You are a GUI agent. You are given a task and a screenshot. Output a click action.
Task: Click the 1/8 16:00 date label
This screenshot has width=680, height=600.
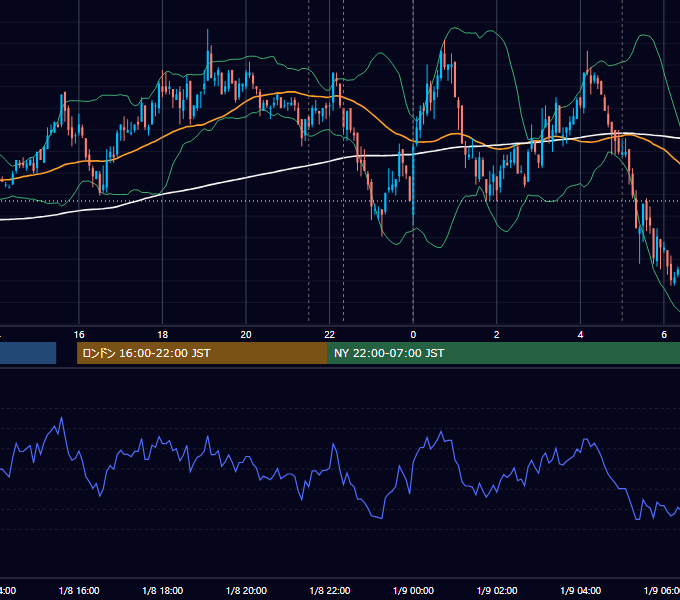79,590
